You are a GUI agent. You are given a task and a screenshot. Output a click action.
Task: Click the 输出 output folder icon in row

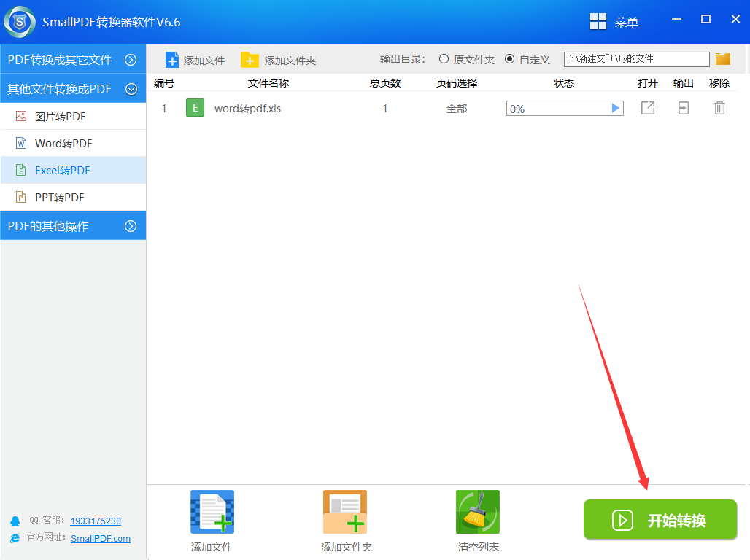coord(684,108)
